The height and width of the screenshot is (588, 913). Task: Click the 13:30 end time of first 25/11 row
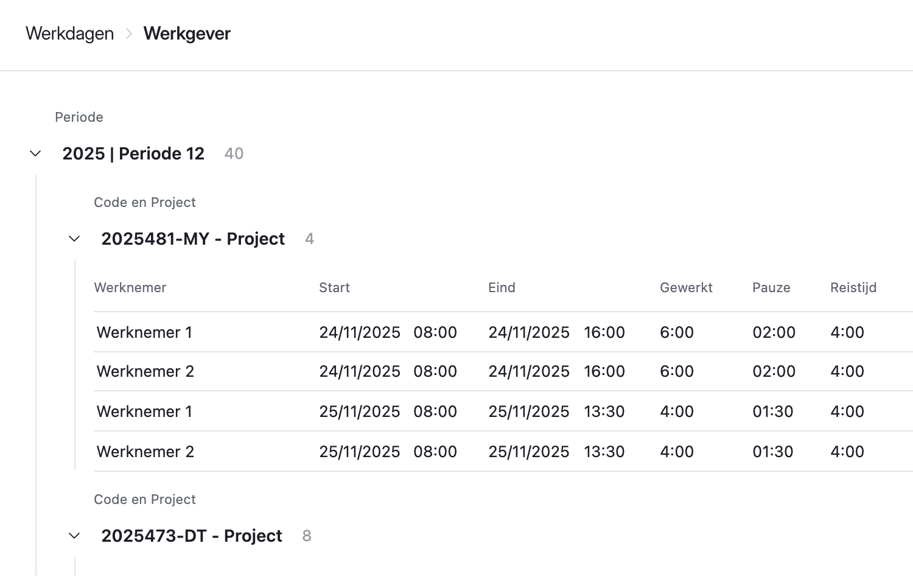tap(604, 411)
